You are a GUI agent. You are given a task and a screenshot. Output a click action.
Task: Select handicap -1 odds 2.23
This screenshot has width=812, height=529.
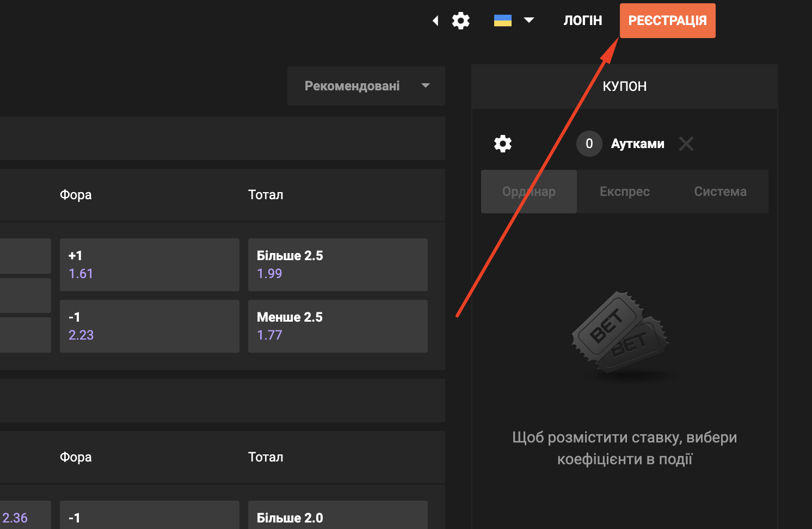[150, 326]
